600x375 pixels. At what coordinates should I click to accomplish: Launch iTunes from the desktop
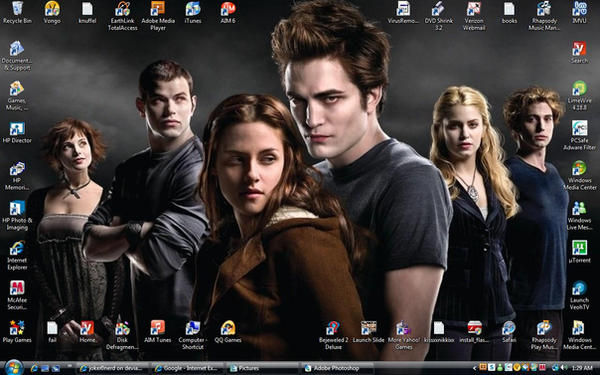tap(193, 13)
